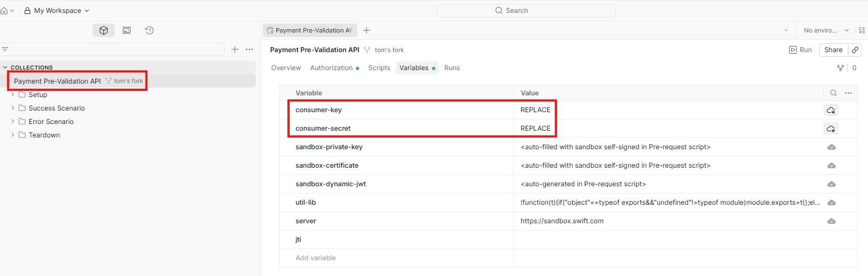Screen dimensions: 868x276
Task: Click cloud share icon for consumer-secret
Action: pos(832,129)
